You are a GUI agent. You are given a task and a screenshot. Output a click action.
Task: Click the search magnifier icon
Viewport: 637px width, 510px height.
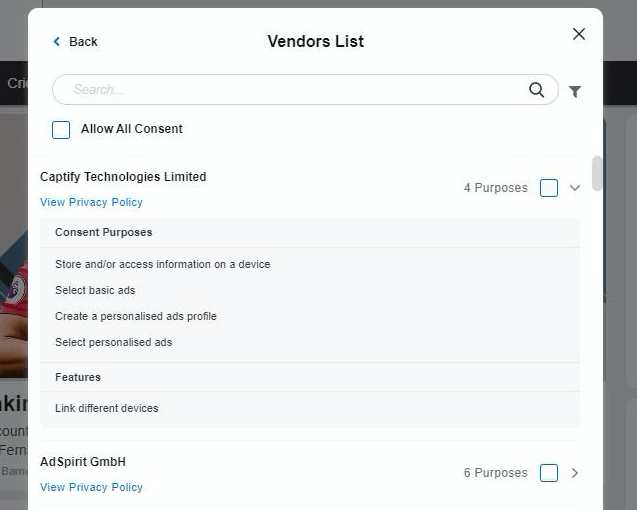(537, 90)
